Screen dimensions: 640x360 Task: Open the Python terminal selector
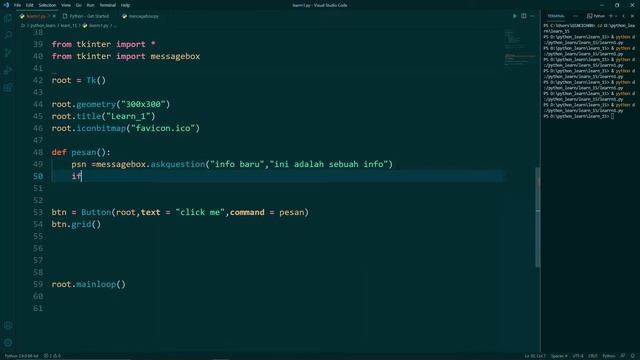coord(596,16)
